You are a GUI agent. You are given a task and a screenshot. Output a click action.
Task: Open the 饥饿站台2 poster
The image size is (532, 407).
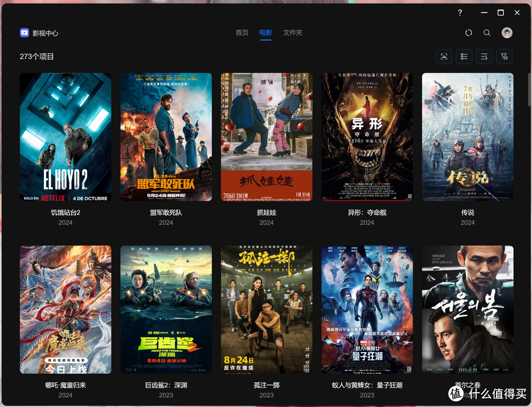coord(66,137)
